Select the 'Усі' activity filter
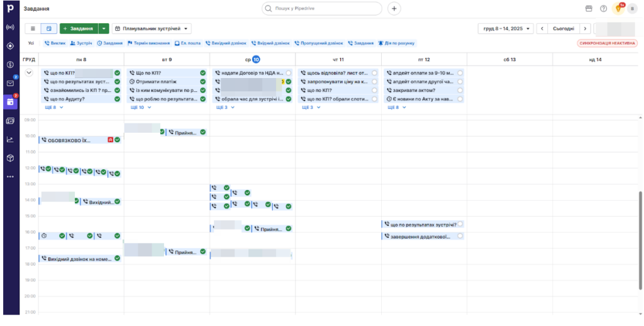This screenshot has height=326, width=644. pyautogui.click(x=31, y=43)
